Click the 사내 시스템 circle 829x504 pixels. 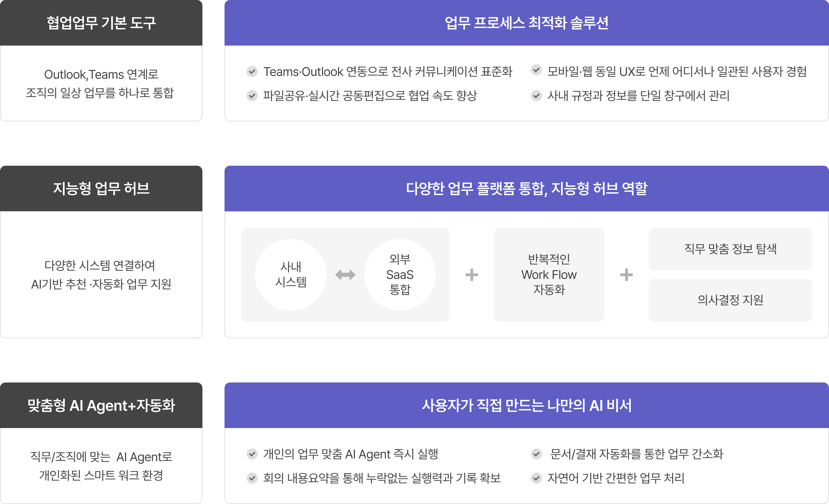pos(291,275)
